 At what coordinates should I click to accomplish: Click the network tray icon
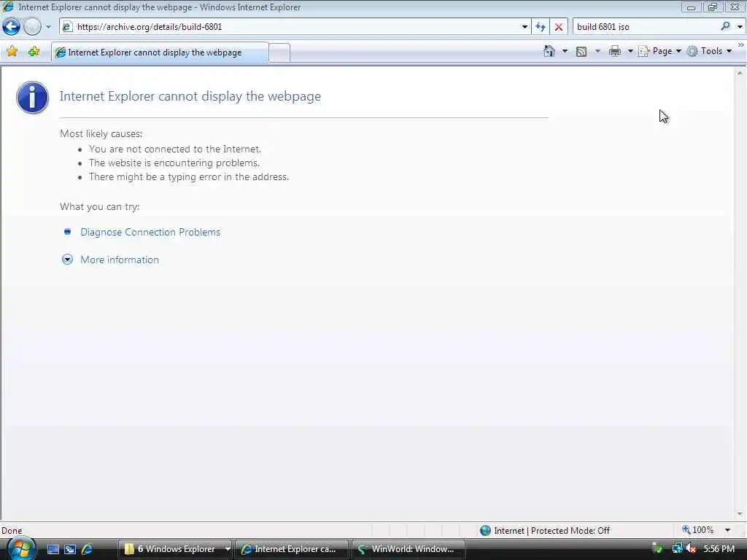tap(677, 549)
